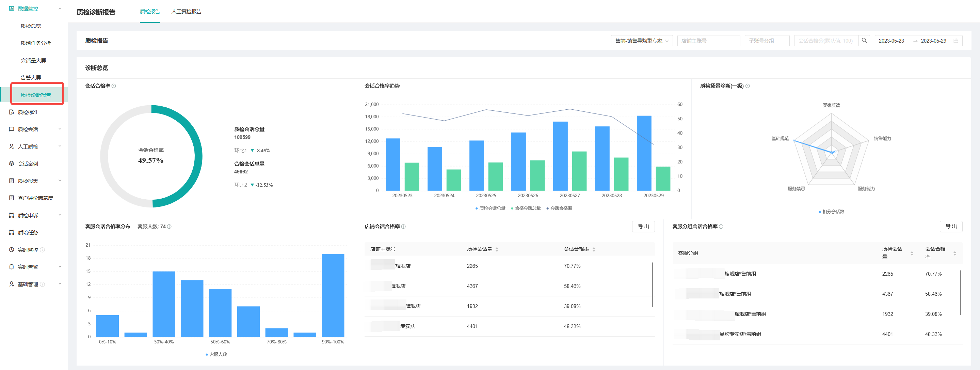980x370 pixels.
Task: Click the 基础管理 user settings icon
Action: (12, 284)
